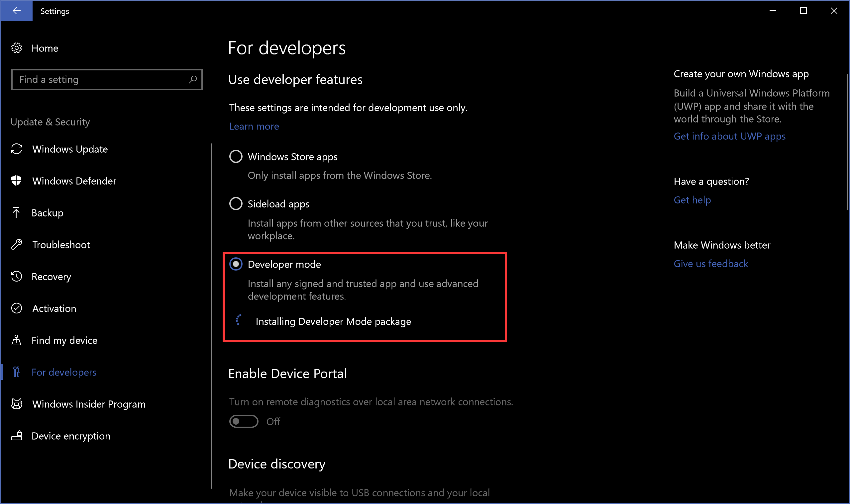
Task: Click the search magnifier in Find a setting
Action: click(x=193, y=79)
